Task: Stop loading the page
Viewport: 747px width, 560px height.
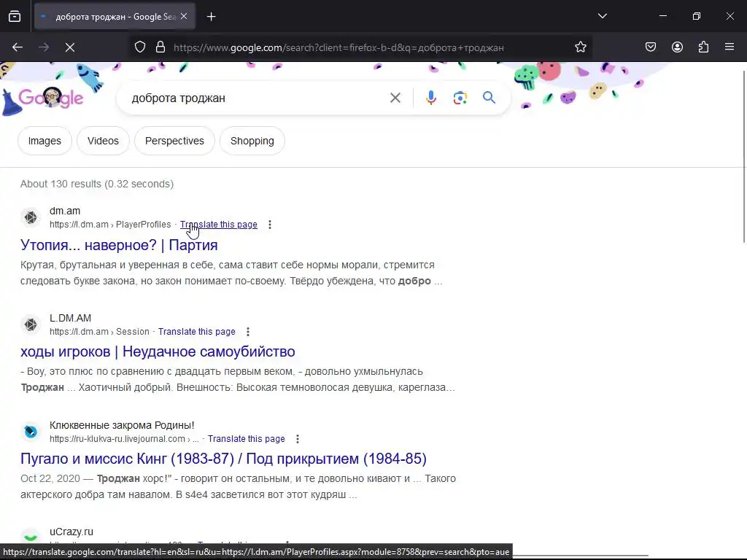Action: pos(70,47)
